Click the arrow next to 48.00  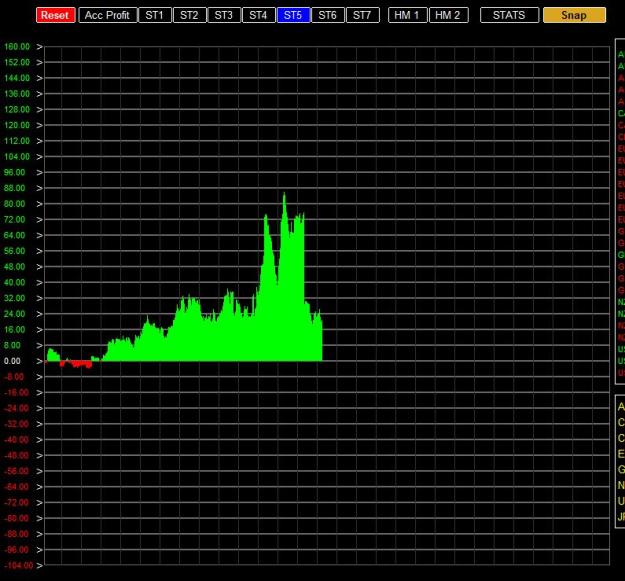pyautogui.click(x=39, y=267)
